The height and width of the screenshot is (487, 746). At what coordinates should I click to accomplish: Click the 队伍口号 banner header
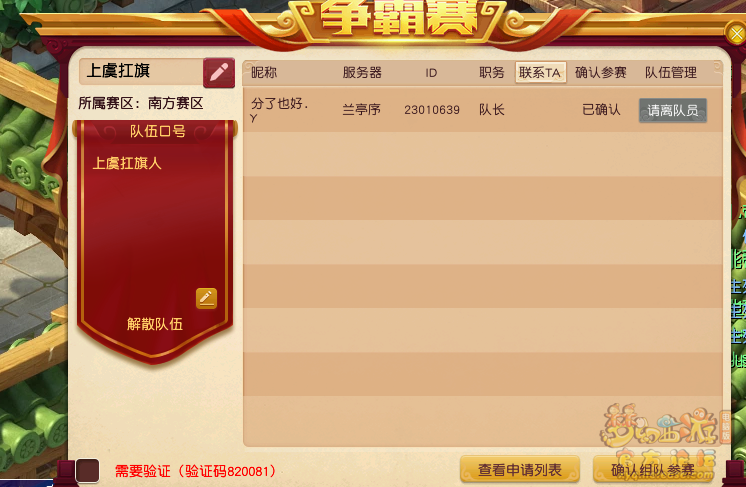[x=157, y=131]
